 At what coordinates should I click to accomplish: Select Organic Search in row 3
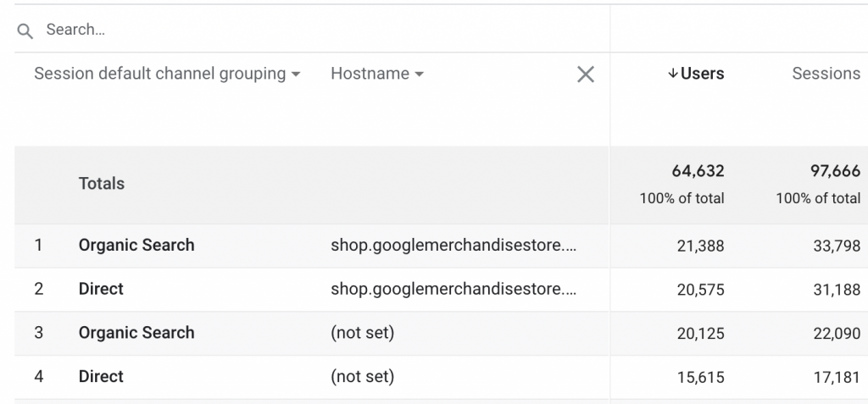[136, 333]
